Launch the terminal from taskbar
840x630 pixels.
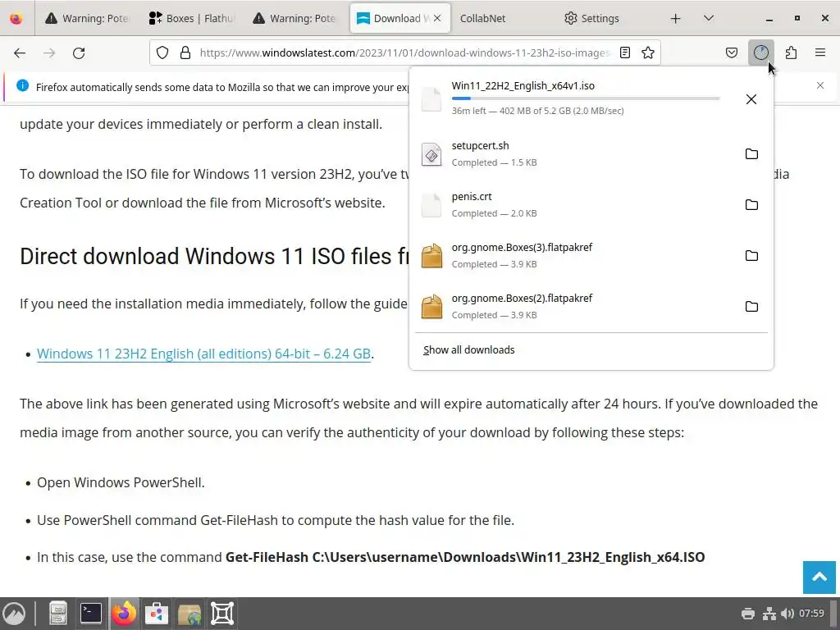coord(90,614)
